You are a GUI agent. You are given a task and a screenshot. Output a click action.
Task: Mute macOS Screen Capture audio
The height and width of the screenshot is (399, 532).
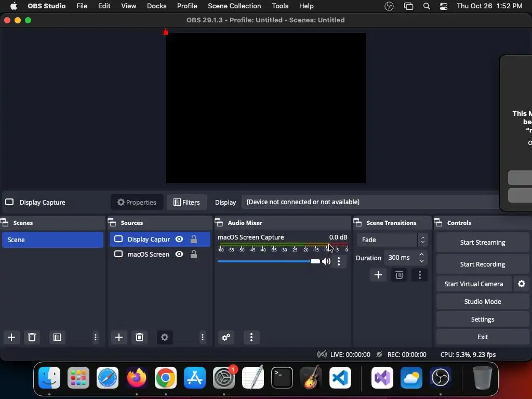click(x=326, y=261)
